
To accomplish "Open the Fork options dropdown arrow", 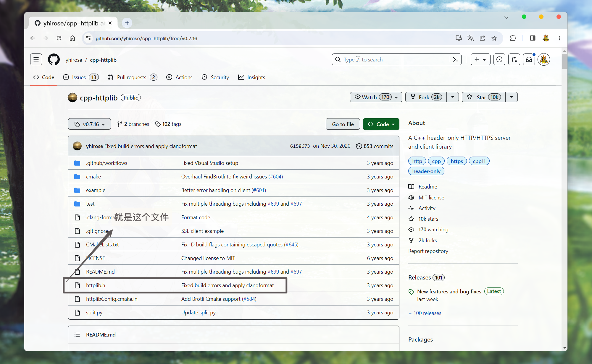I will 452,97.
